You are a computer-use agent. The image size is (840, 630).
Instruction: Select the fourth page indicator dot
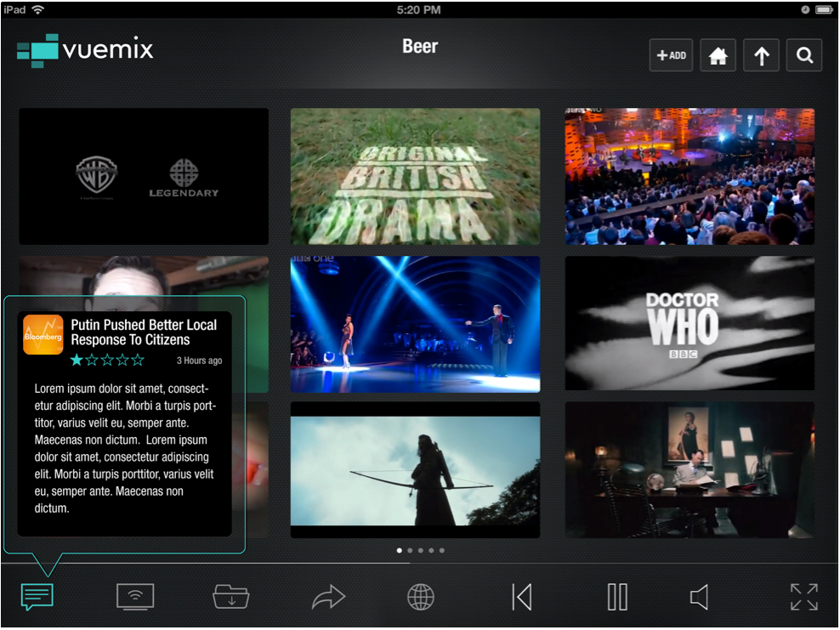(x=431, y=550)
